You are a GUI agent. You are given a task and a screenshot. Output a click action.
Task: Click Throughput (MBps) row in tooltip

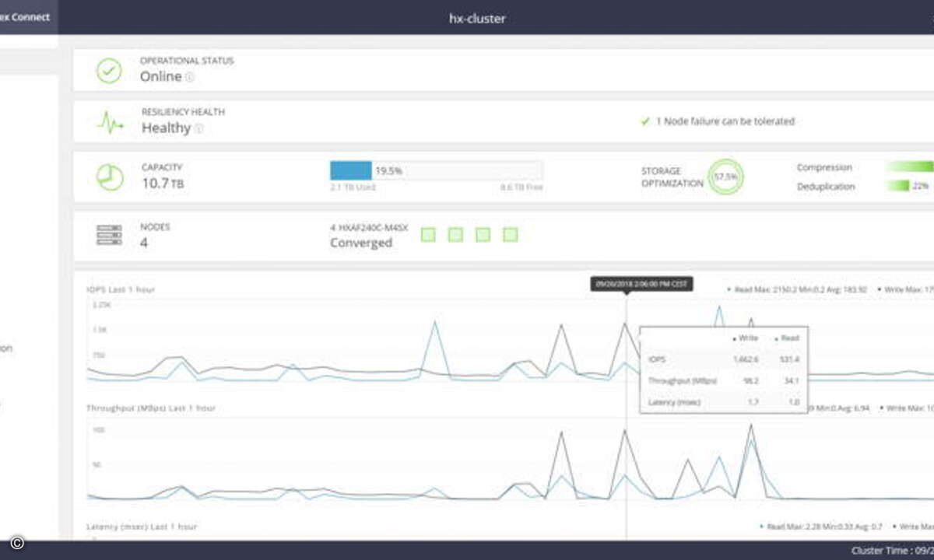[724, 381]
